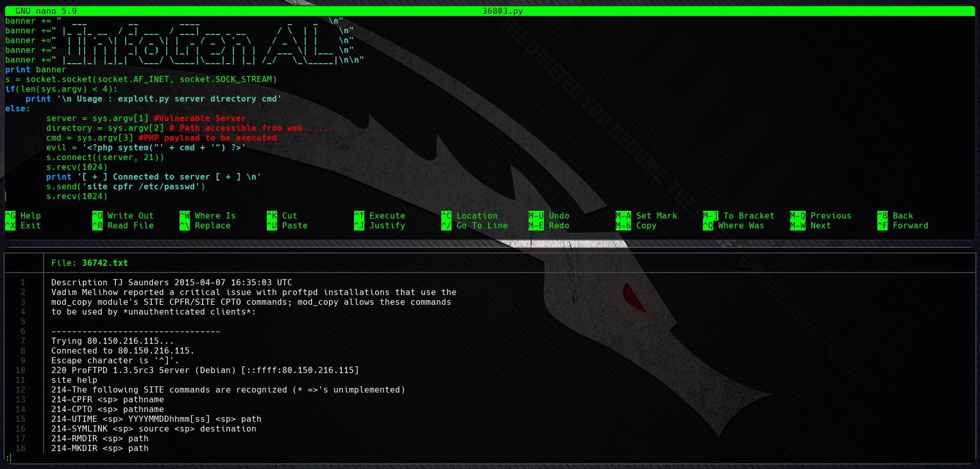Click the ^K Cut shortcut
The image size is (980, 469).
(282, 216)
